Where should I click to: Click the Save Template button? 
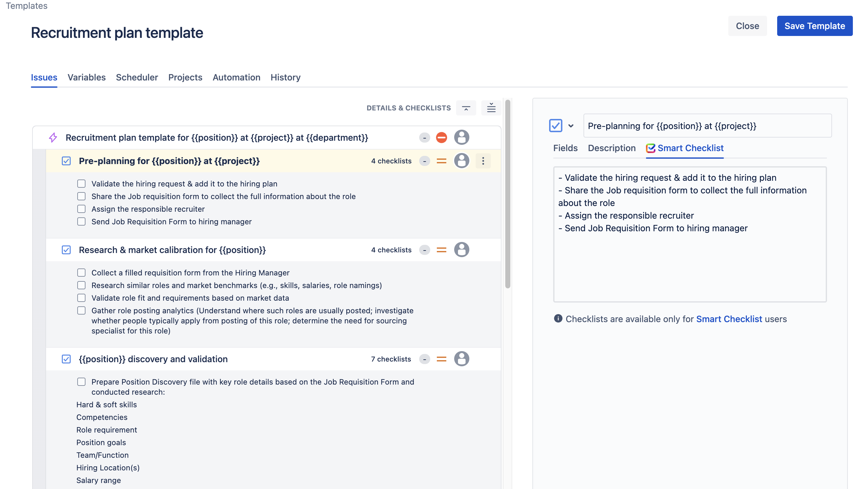[815, 26]
